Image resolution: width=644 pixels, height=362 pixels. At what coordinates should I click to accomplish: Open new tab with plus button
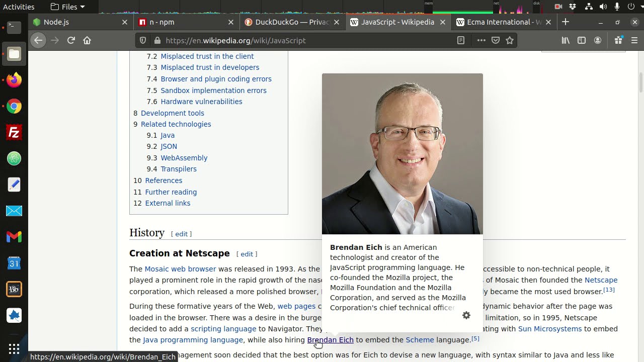tap(566, 22)
